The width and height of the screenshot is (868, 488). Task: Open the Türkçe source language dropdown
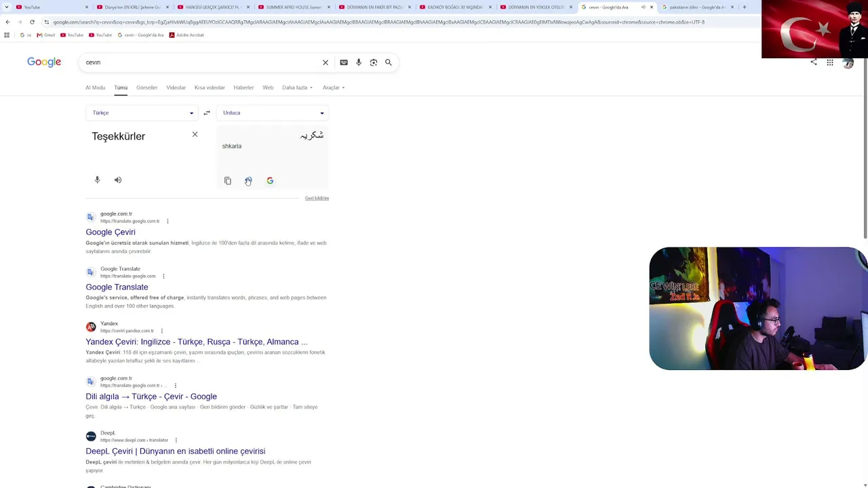click(142, 113)
